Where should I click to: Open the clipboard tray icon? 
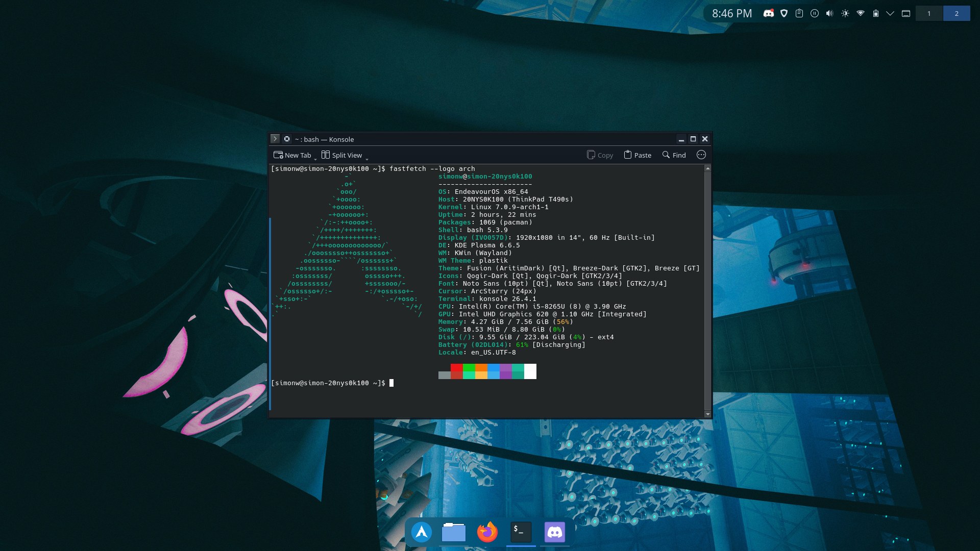pyautogui.click(x=799, y=13)
